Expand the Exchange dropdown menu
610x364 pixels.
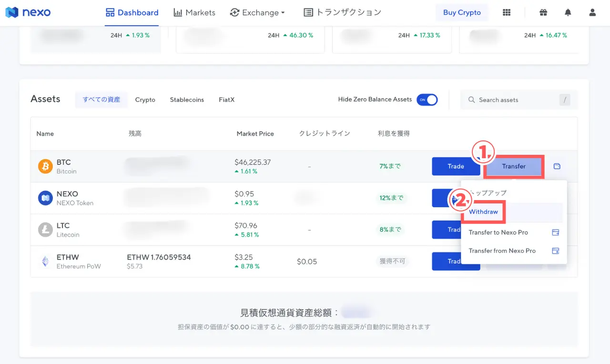point(257,13)
